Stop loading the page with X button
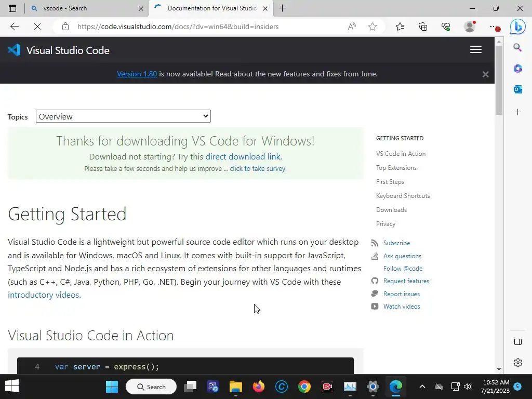Screen dimensions: 532x399 [x=37, y=26]
